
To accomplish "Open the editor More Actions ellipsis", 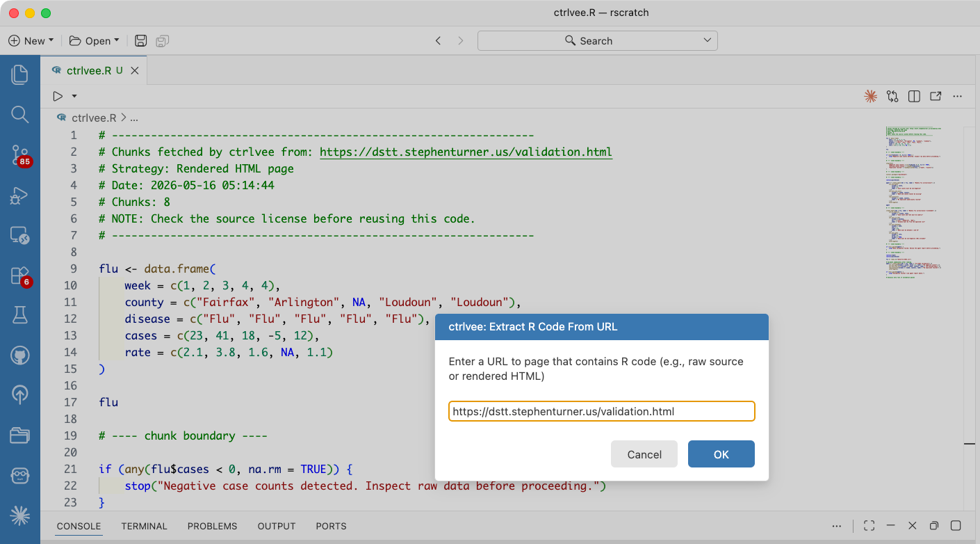I will 958,96.
